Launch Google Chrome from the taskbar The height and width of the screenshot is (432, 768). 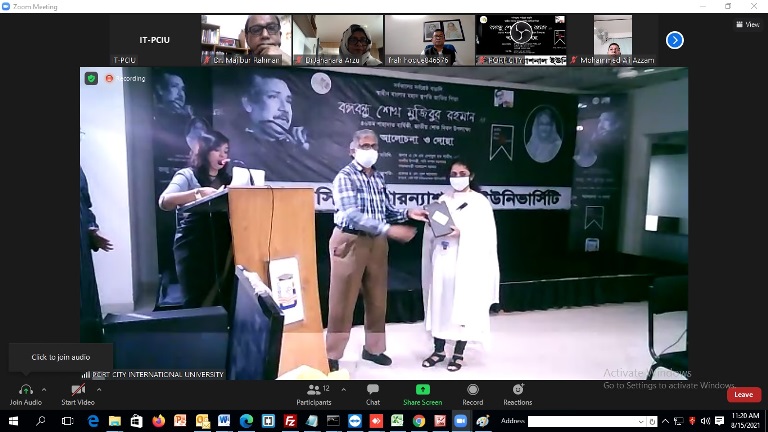pos(419,421)
